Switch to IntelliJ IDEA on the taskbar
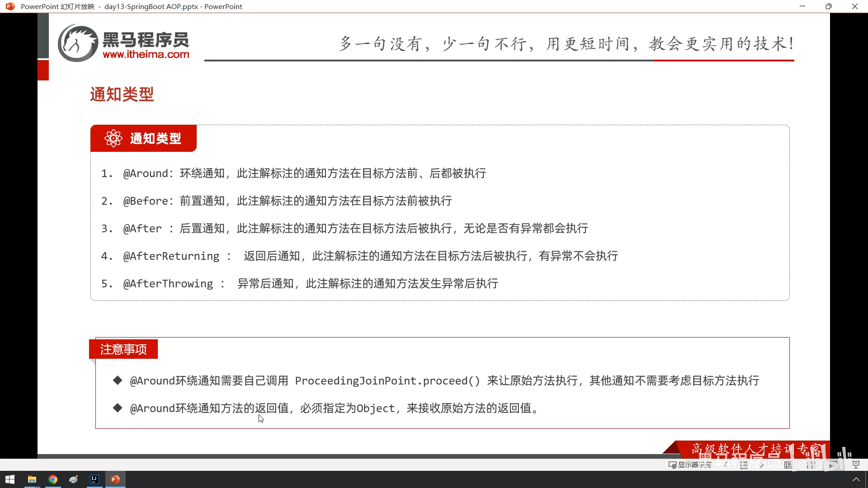The width and height of the screenshot is (868, 488). pyautogui.click(x=94, y=479)
